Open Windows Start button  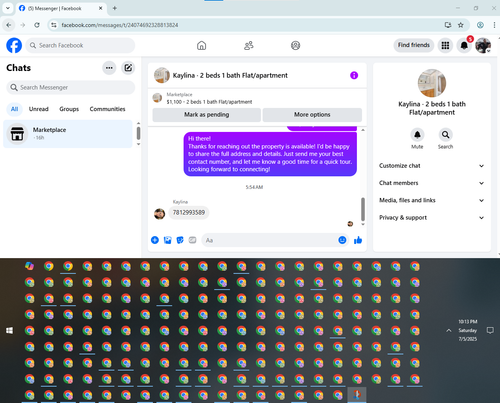click(x=9, y=330)
